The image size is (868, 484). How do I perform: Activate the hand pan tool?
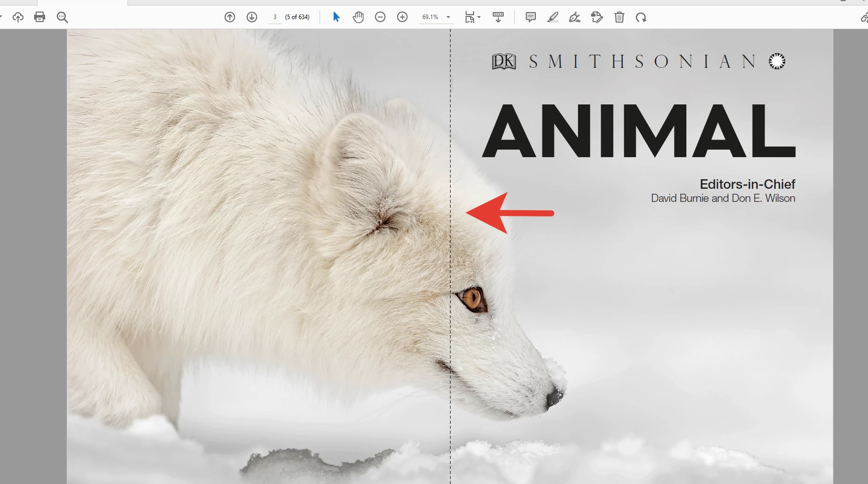click(x=358, y=17)
